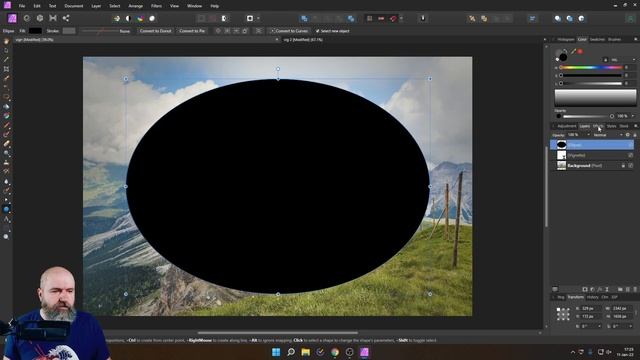Viewport: 640px width, 360px height.
Task: Switch to the Swatches tab
Action: pos(597,40)
